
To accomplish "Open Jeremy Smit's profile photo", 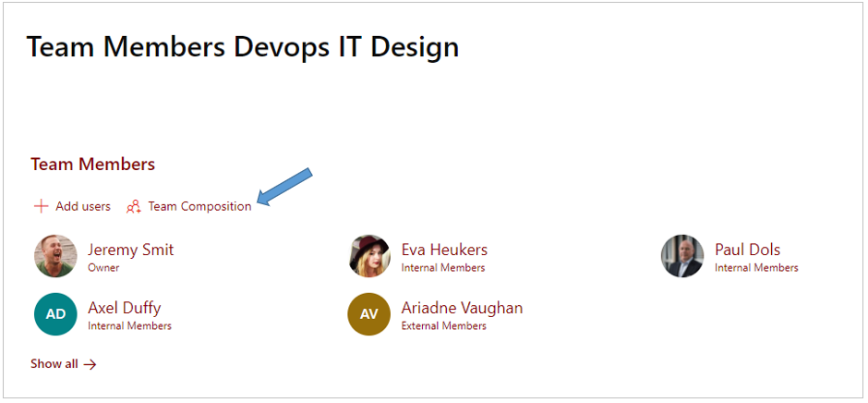I will 55,255.
